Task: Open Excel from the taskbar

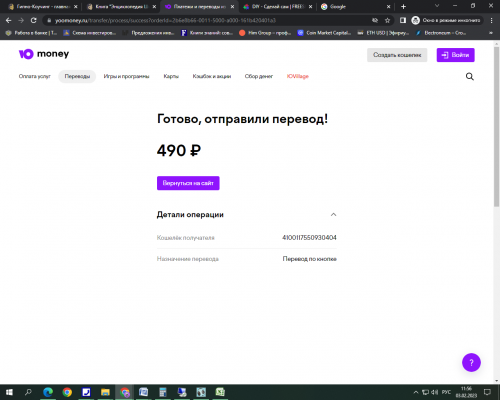Action: pos(220,392)
